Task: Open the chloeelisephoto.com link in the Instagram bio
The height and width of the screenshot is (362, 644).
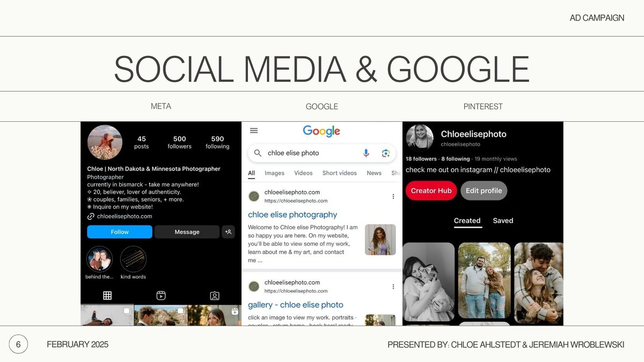Action: [125, 217]
